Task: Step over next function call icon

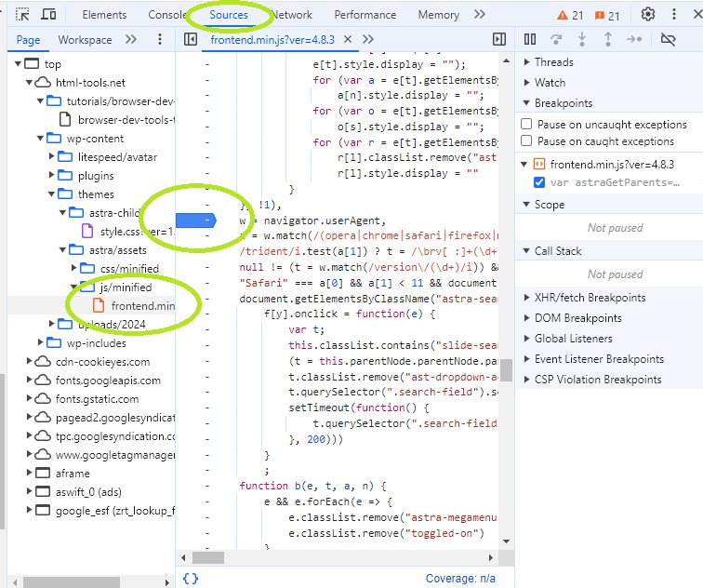Action: [x=556, y=39]
